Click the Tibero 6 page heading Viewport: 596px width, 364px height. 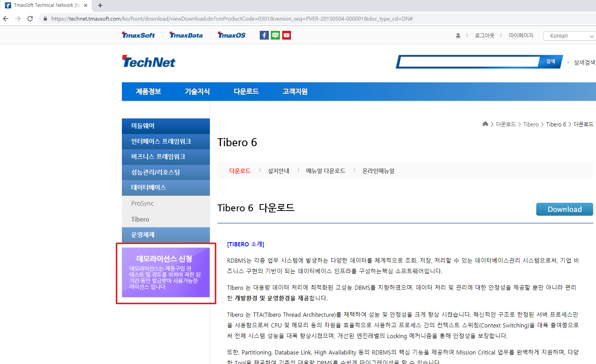tap(237, 142)
